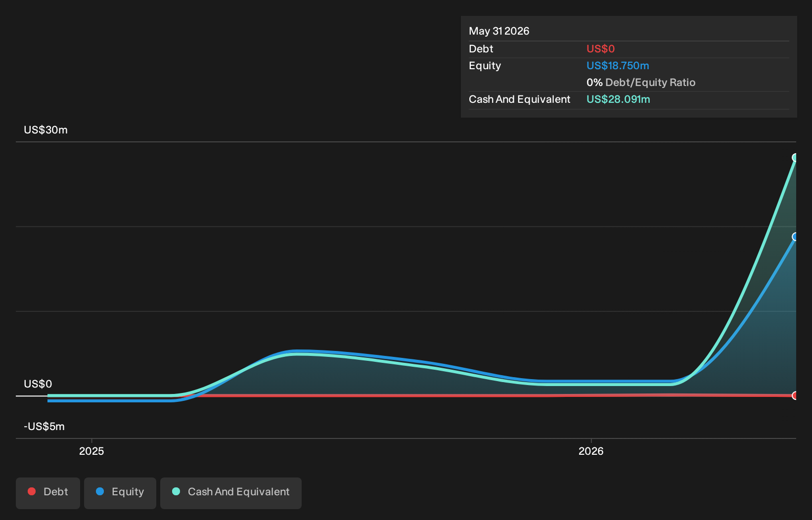The width and height of the screenshot is (812, 520).
Task: Click the Debt tooltip row label
Action: click(x=481, y=49)
